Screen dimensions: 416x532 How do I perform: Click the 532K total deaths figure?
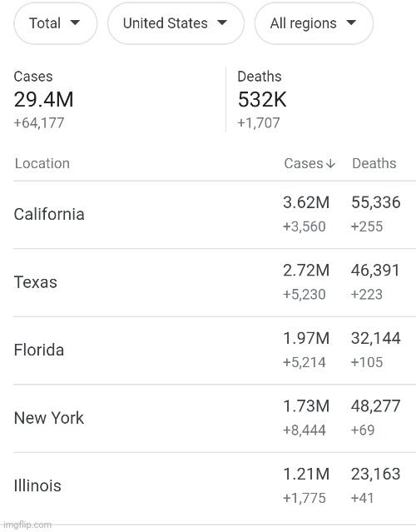tap(262, 100)
